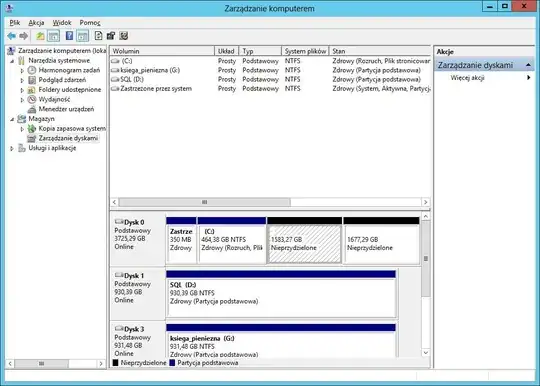Viewport: 540px width, 386px height.
Task: Click the disk view scroll up arrow
Action: pos(426,216)
